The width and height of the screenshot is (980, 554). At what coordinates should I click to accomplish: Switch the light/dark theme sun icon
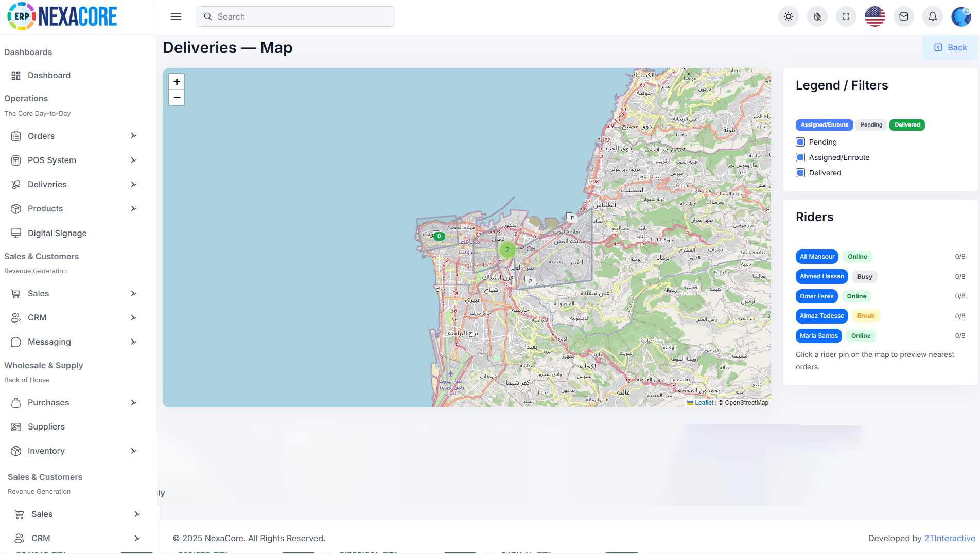(788, 16)
